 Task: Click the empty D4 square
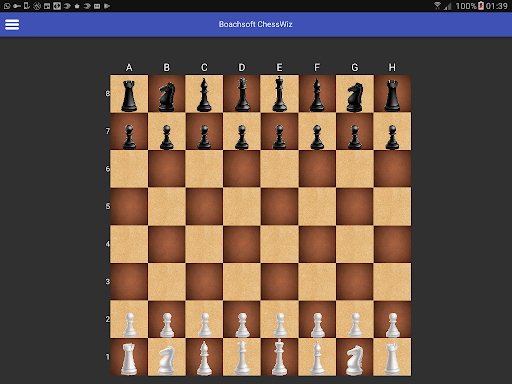click(242, 244)
